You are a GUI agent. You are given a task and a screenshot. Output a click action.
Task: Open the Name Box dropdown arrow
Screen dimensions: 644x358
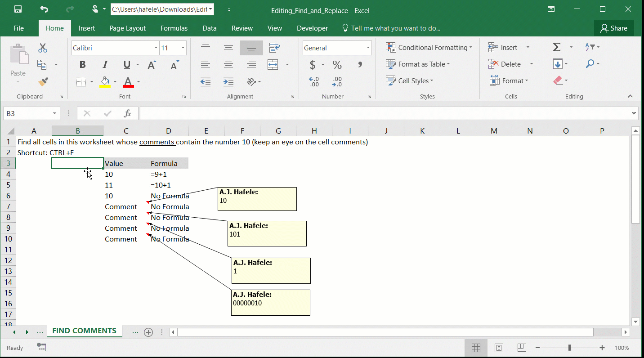[55, 113]
